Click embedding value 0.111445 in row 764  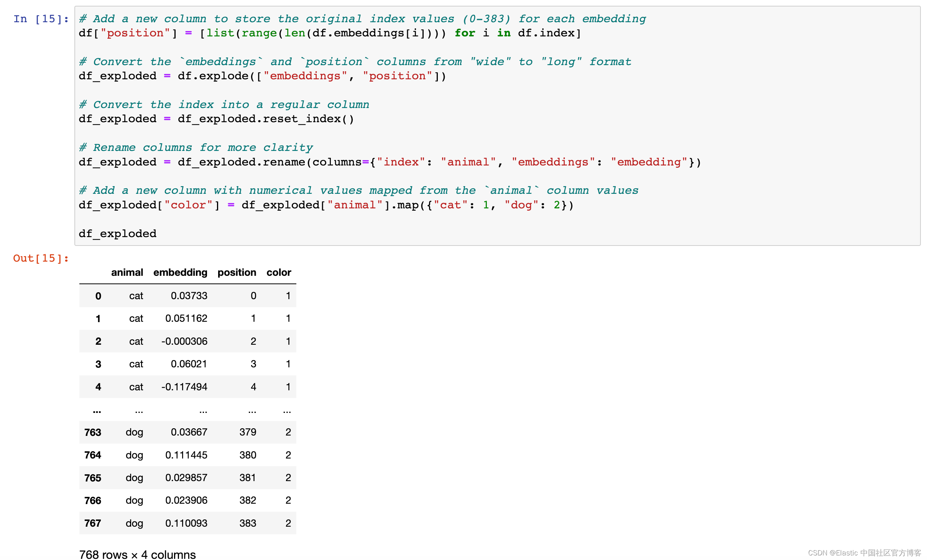click(x=186, y=455)
